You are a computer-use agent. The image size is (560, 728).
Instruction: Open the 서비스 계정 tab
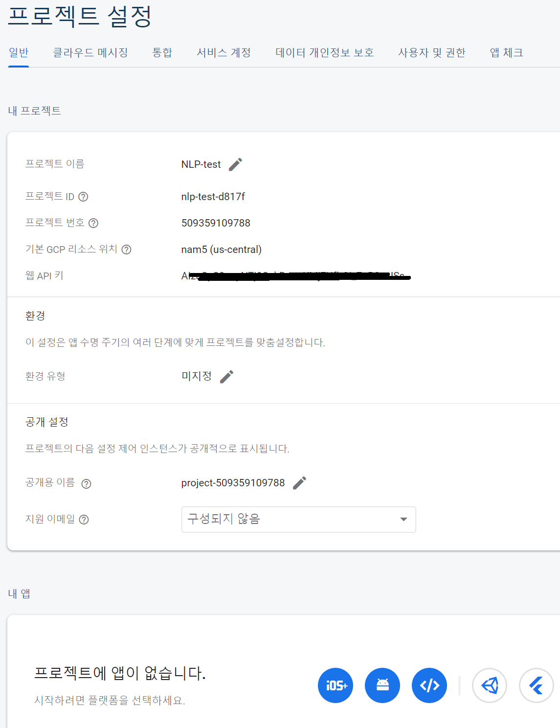tap(224, 52)
